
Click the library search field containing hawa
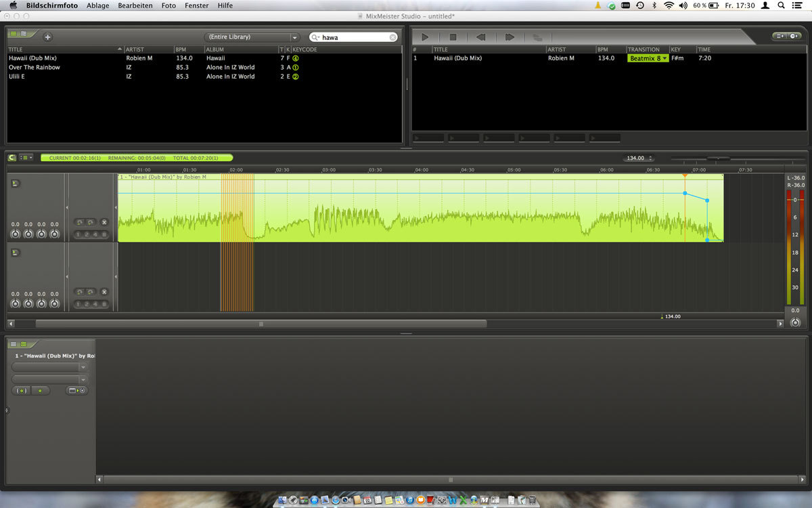(354, 37)
